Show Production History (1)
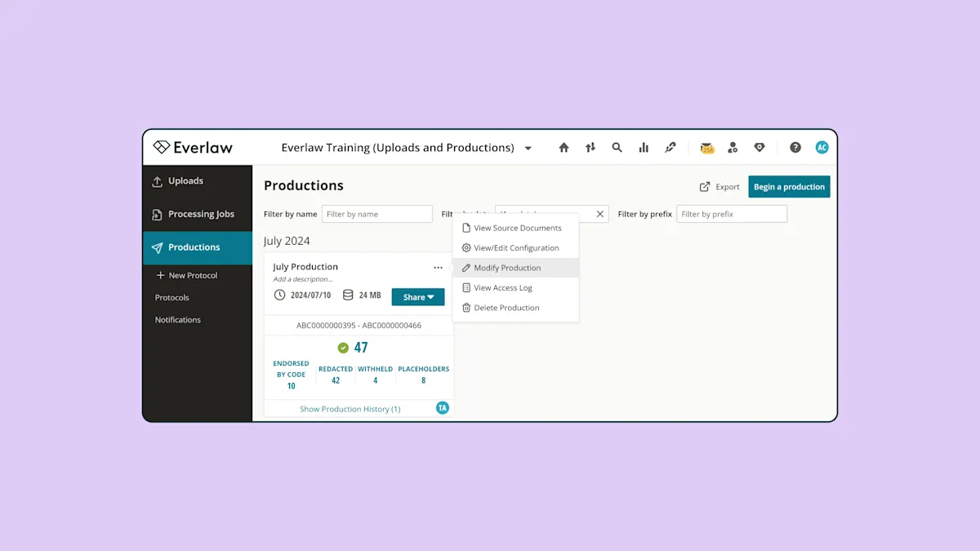The image size is (980, 551). coord(350,409)
